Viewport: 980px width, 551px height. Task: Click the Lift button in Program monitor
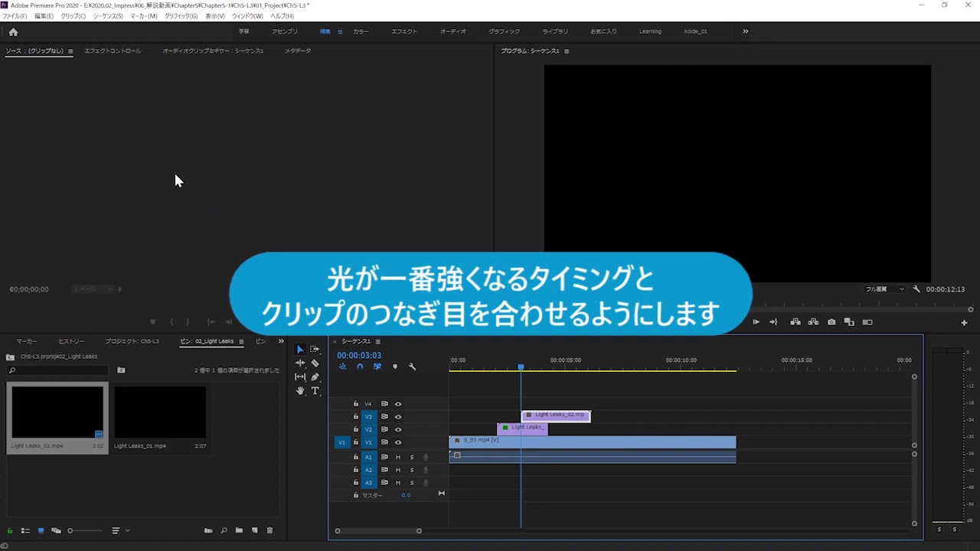(795, 322)
